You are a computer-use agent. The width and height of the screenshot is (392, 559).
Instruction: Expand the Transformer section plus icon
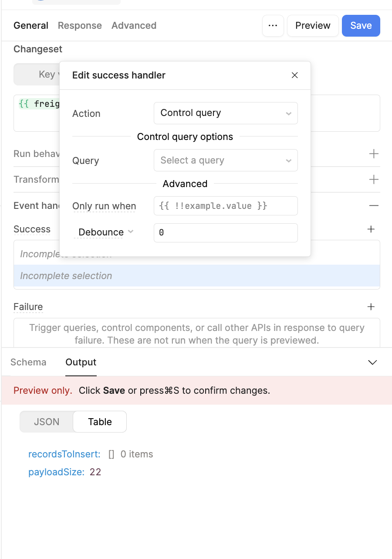click(x=374, y=180)
